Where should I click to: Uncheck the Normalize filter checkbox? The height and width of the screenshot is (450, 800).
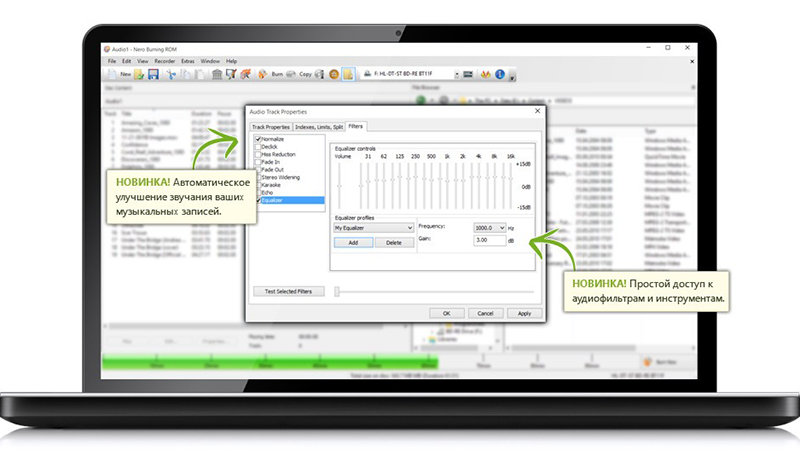[257, 139]
